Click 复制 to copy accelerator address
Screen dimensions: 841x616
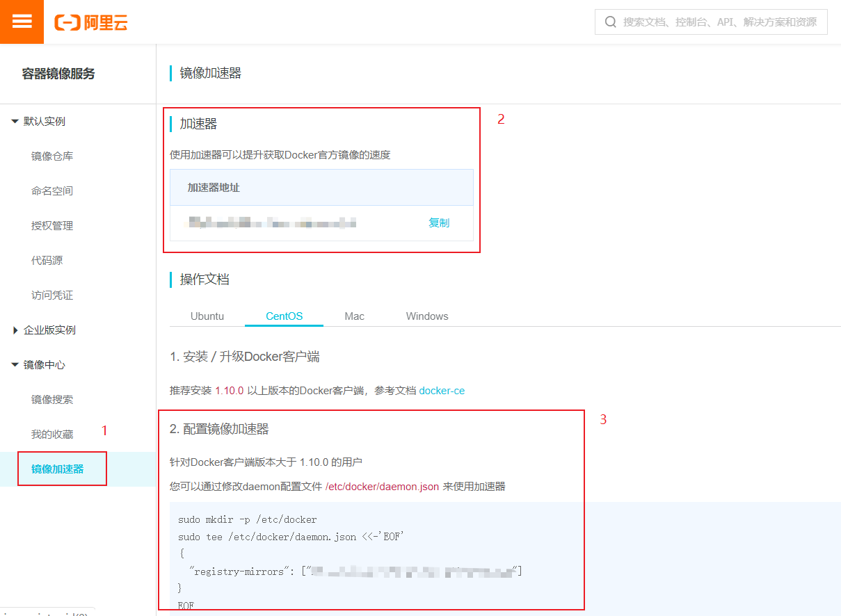click(439, 223)
